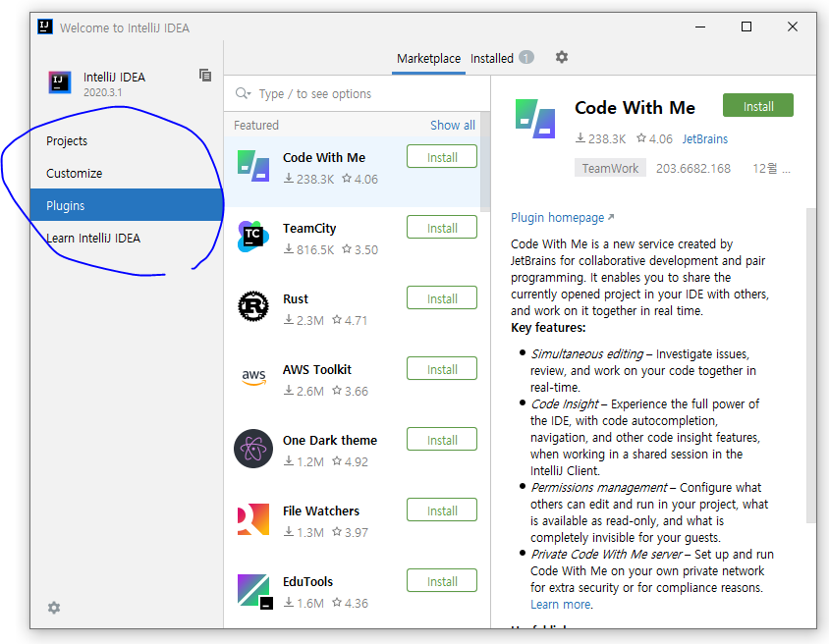Click the copy About info icon beside IntelliJ IDEA

pos(205,75)
